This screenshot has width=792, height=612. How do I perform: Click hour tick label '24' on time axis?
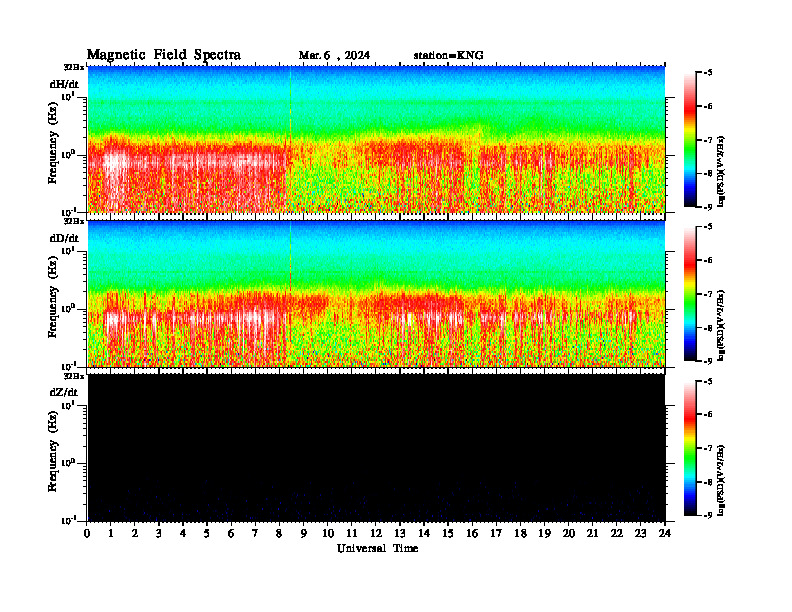coord(665,533)
